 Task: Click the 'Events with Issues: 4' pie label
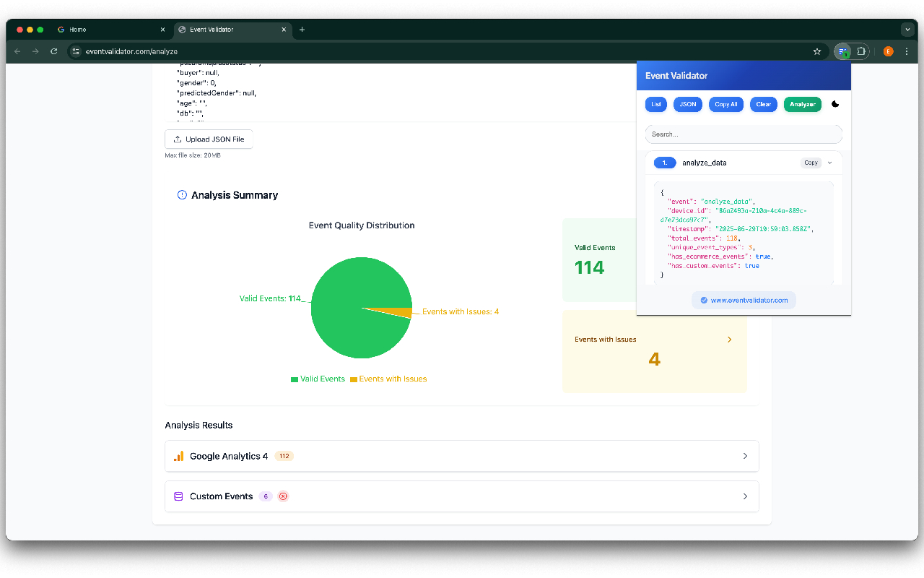click(x=461, y=312)
